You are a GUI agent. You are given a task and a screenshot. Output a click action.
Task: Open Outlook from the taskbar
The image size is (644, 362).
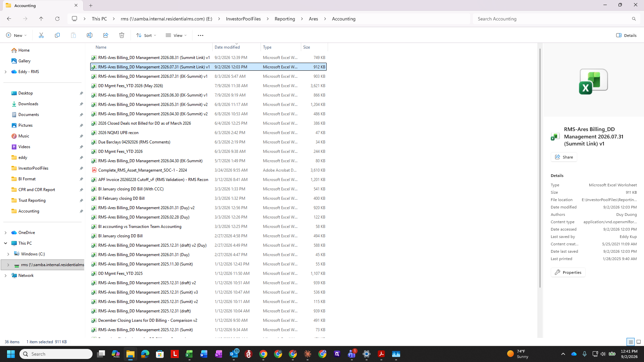click(234, 354)
